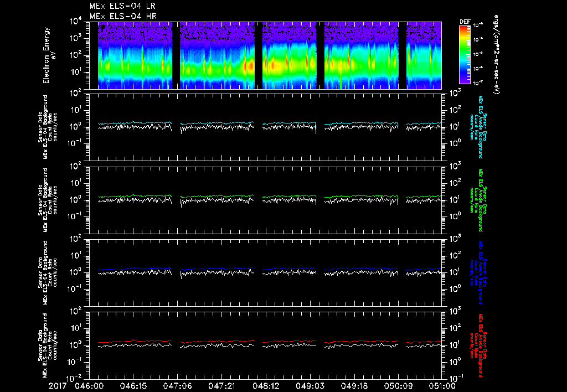567x392 pixels.
Task: Click the 'MEx ELS-04 HR' title text
Action: pyautogui.click(x=123, y=16)
